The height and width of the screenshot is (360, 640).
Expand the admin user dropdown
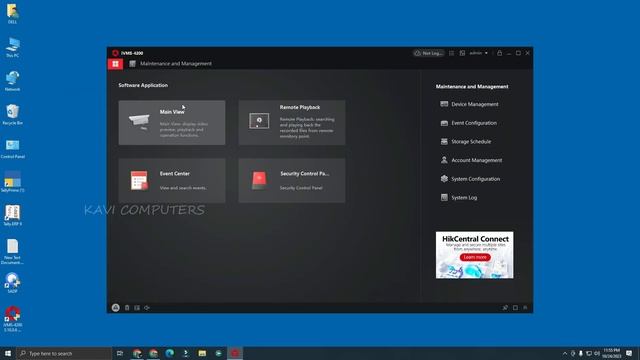click(x=478, y=53)
